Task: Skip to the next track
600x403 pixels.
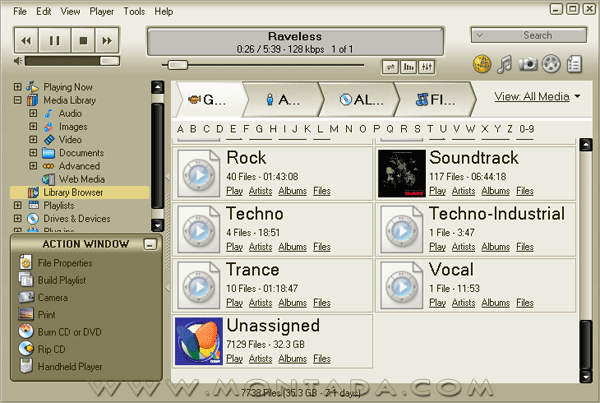Action: [106, 41]
